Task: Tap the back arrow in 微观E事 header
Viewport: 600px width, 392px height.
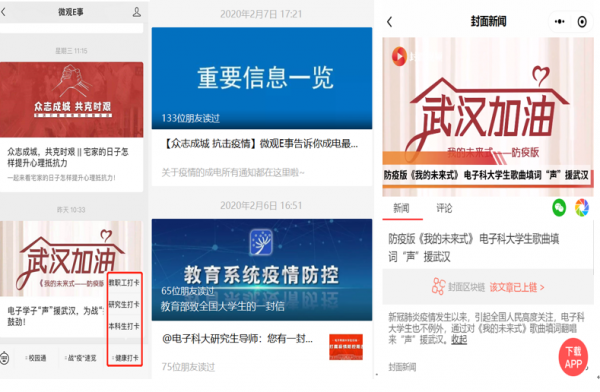Action: 3,12
